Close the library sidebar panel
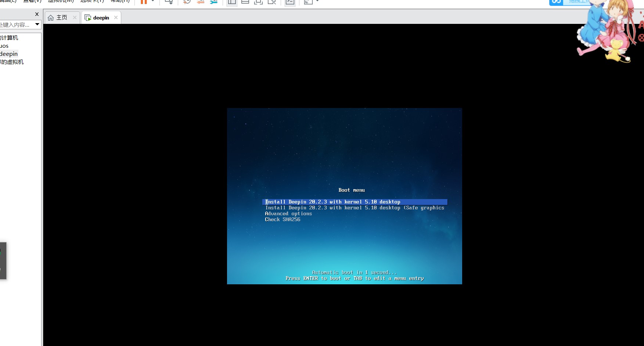This screenshot has height=346, width=644. [37, 14]
